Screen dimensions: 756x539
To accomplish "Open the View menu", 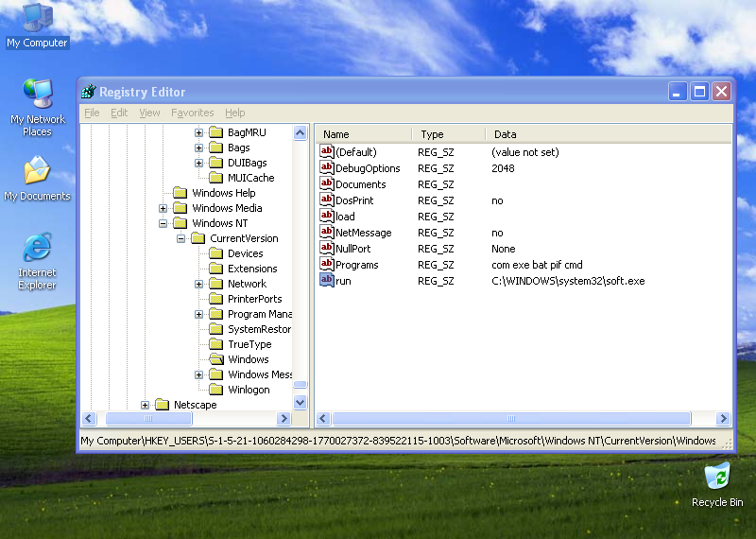I will pos(149,113).
